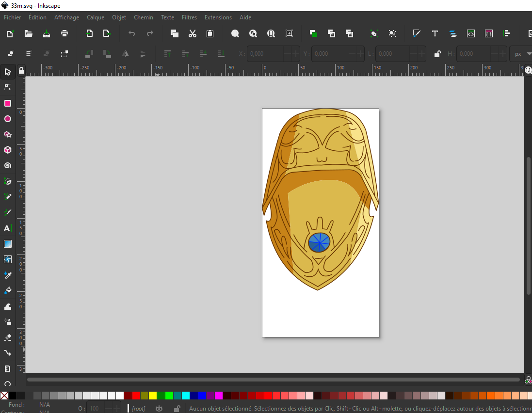Select the Eraser tool
Image resolution: width=532 pixels, height=413 pixels.
coord(8,337)
